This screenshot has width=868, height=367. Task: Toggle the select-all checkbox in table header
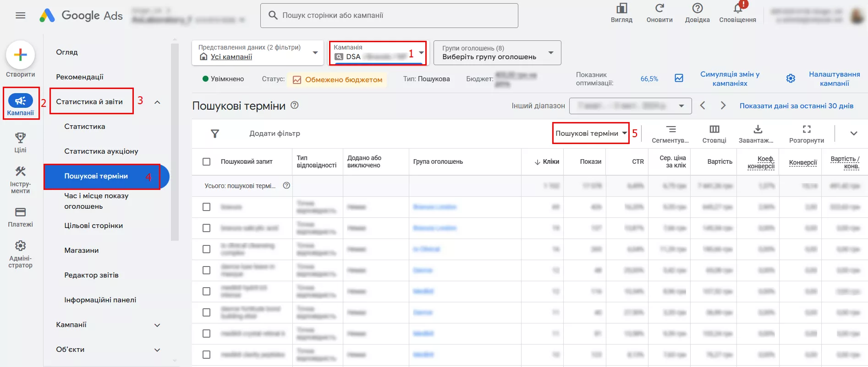tap(207, 161)
